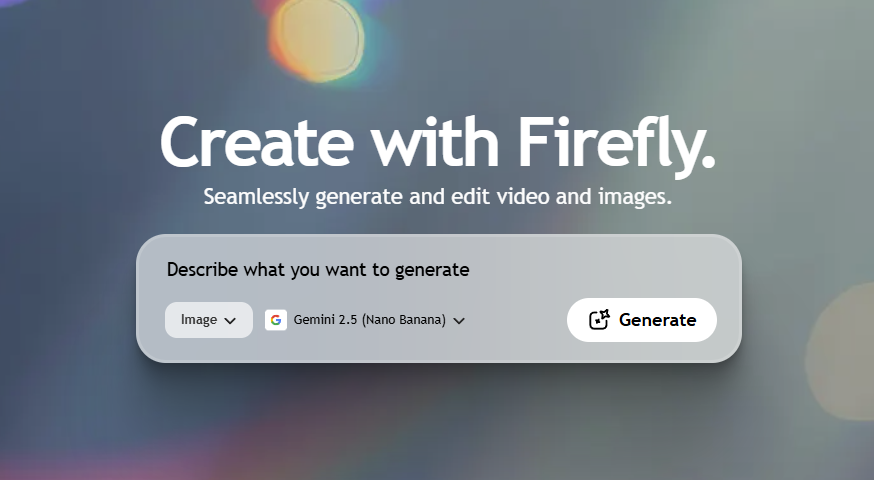Click the 'Gemini 2.5 (Nano Banana)' model name text
The image size is (874, 480).
coord(369,320)
